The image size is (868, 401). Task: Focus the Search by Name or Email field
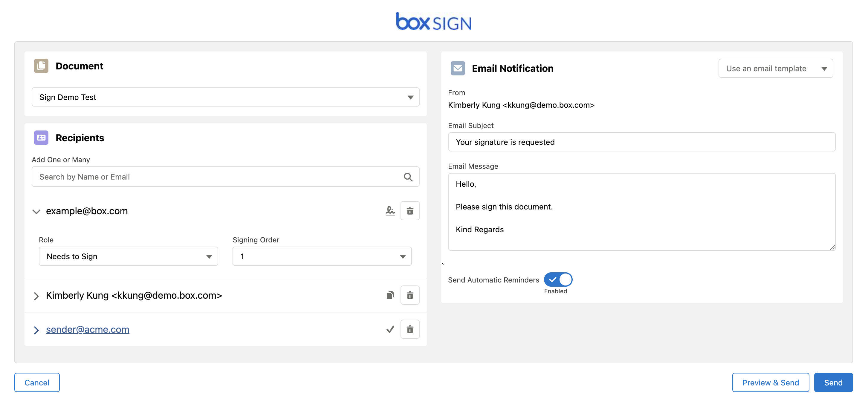[x=225, y=177]
